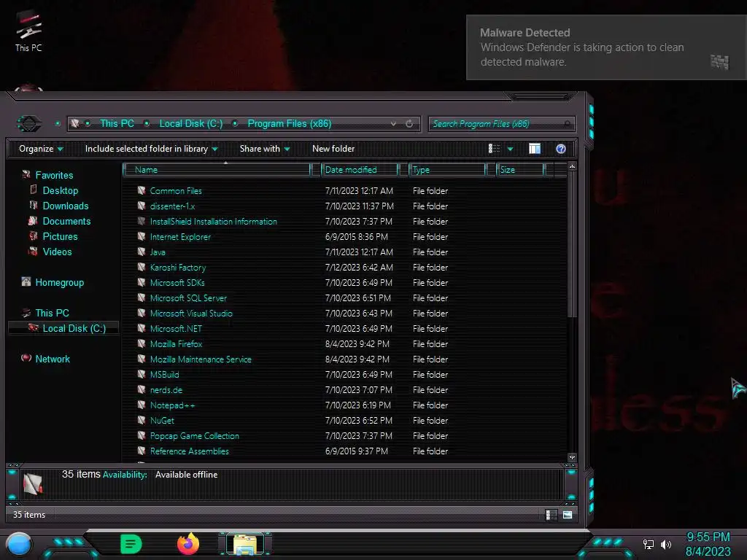This screenshot has width=747, height=560.
Task: Select Favorites in navigation pane
Action: point(54,175)
